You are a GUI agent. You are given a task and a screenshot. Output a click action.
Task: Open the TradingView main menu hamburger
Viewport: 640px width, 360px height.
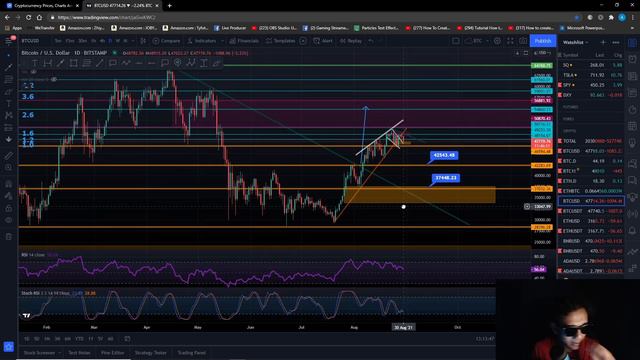point(9,40)
